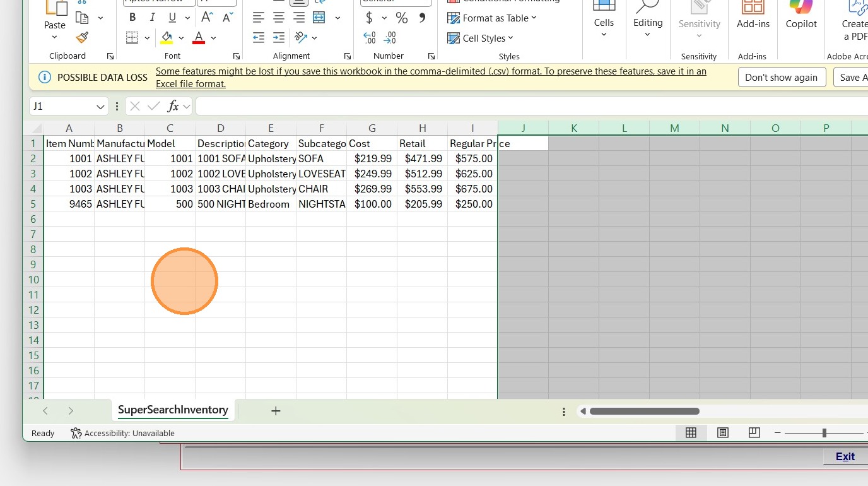The image size is (868, 486).
Task: Toggle italic formatting
Action: [152, 18]
